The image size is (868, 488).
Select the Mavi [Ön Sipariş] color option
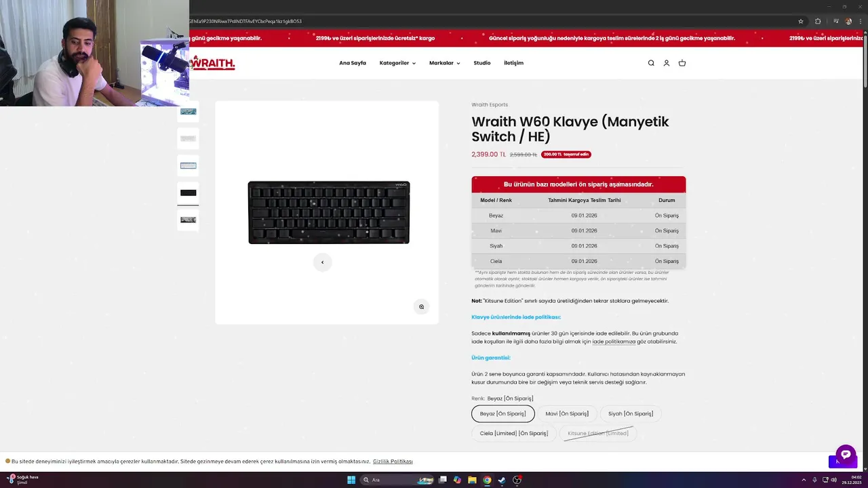pyautogui.click(x=567, y=413)
